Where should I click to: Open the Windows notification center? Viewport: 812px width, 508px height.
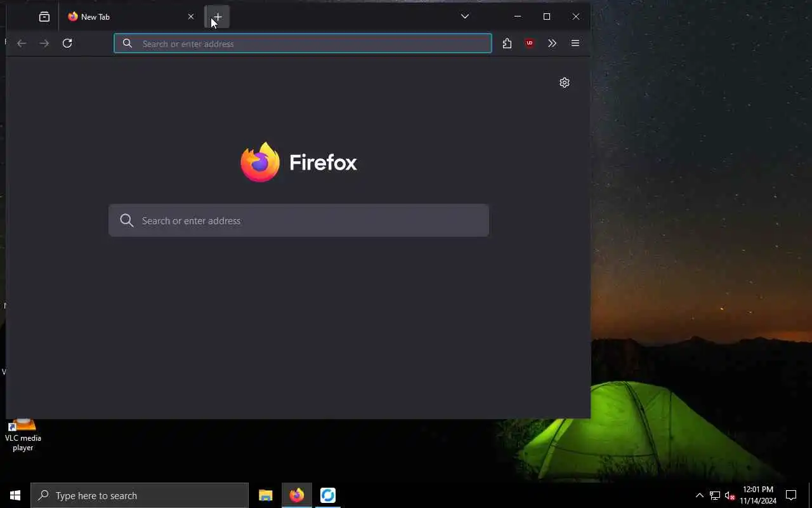(791, 495)
